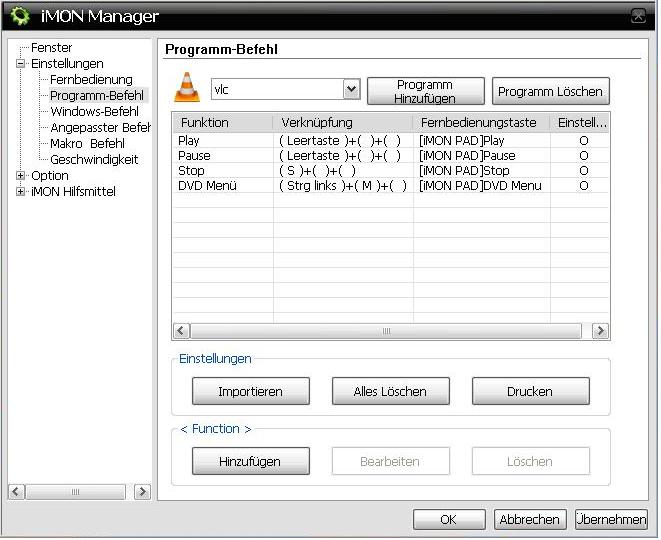Click the Drucken button
The width and height of the screenshot is (661, 540).
coord(530,391)
